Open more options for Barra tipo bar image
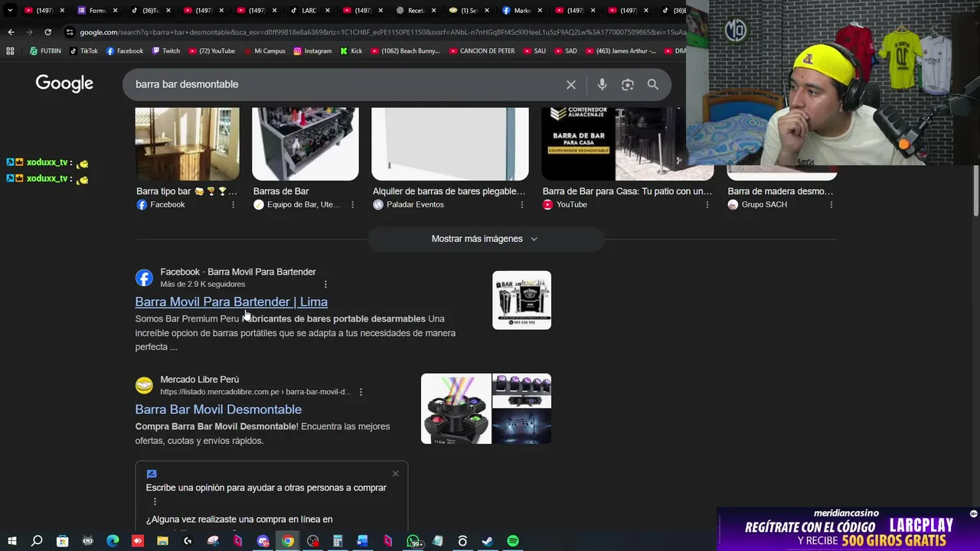The width and height of the screenshot is (980, 551). click(x=233, y=204)
